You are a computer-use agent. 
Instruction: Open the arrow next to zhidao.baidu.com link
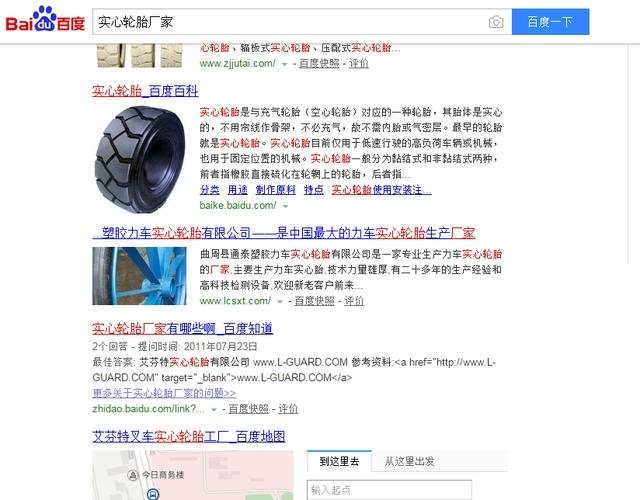(x=213, y=409)
